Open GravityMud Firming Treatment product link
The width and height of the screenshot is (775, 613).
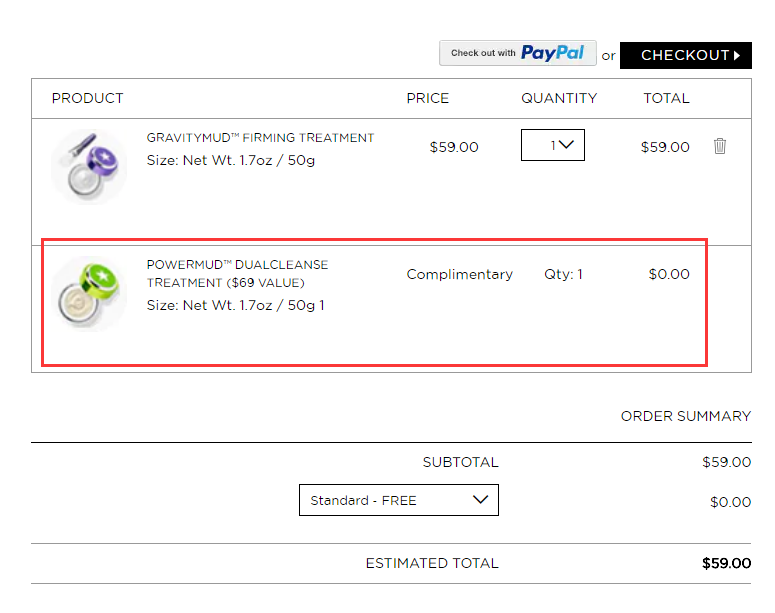coord(260,138)
